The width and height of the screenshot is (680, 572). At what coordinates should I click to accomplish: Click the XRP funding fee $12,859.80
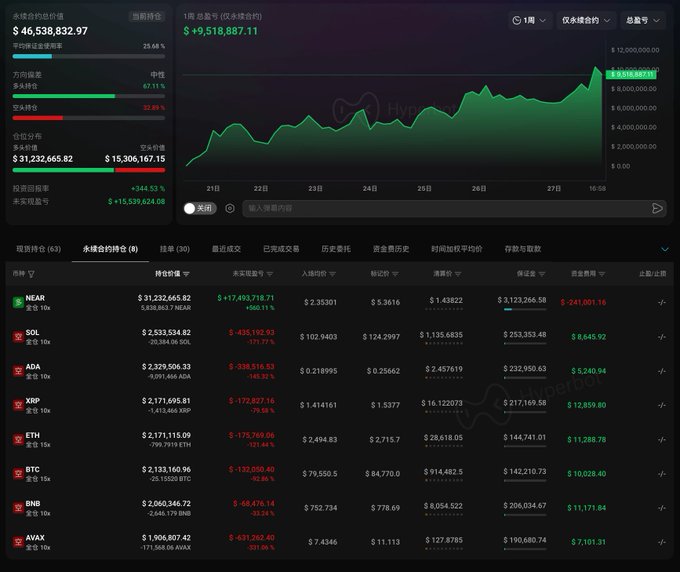[586, 405]
